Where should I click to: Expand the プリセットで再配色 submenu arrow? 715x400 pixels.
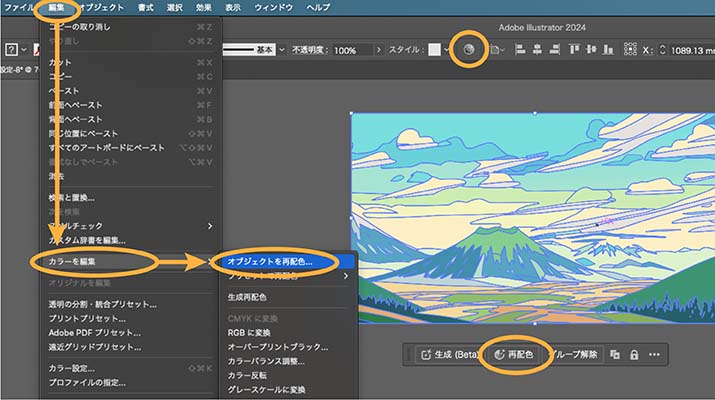click(x=346, y=276)
